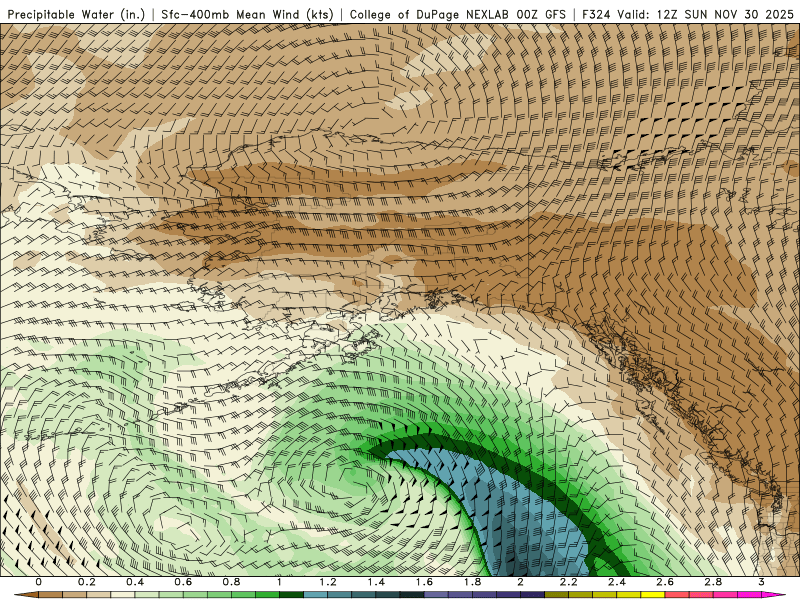Click the '1.2' legend scale value
The height and width of the screenshot is (600, 800).
click(x=328, y=582)
